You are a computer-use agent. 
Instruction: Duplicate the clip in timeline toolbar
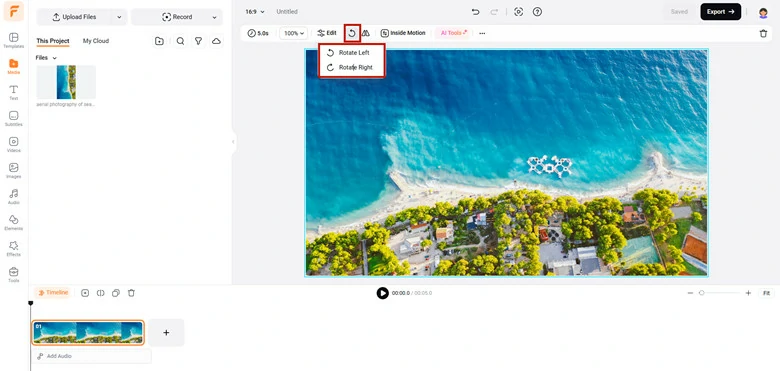[x=116, y=293]
